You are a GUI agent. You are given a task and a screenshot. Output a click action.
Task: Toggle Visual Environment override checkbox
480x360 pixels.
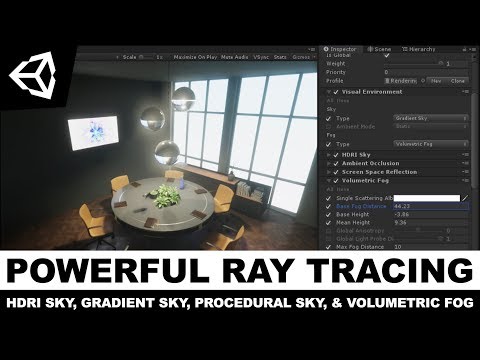336,92
